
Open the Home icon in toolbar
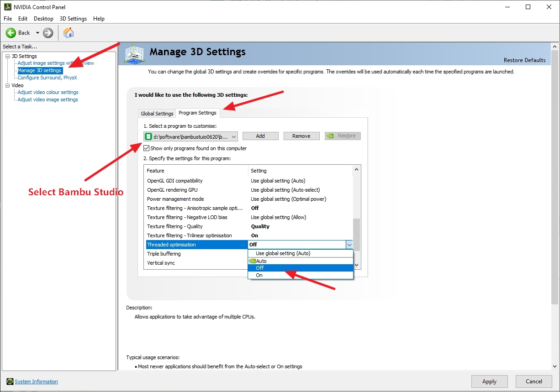pos(69,32)
